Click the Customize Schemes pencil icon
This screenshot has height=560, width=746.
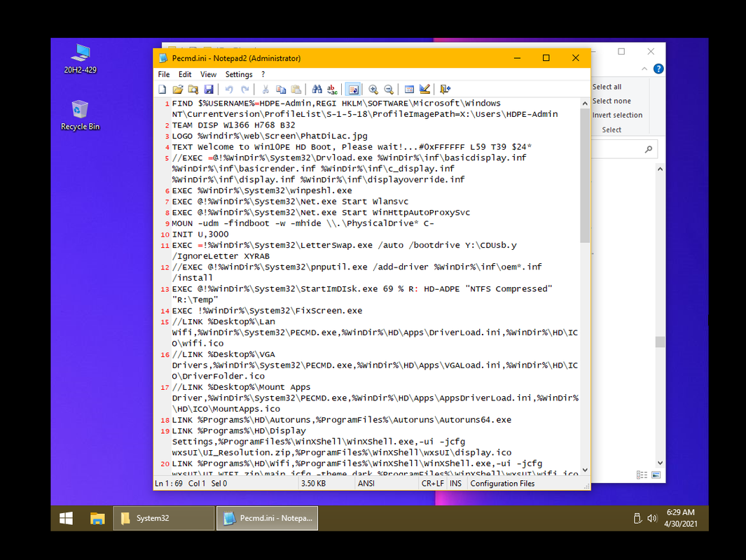(x=424, y=90)
